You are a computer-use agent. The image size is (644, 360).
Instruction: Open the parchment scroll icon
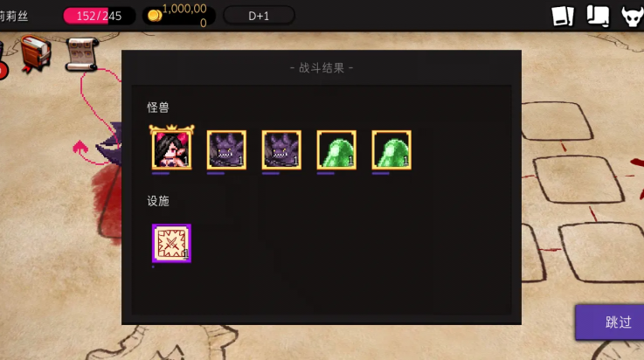(x=82, y=54)
